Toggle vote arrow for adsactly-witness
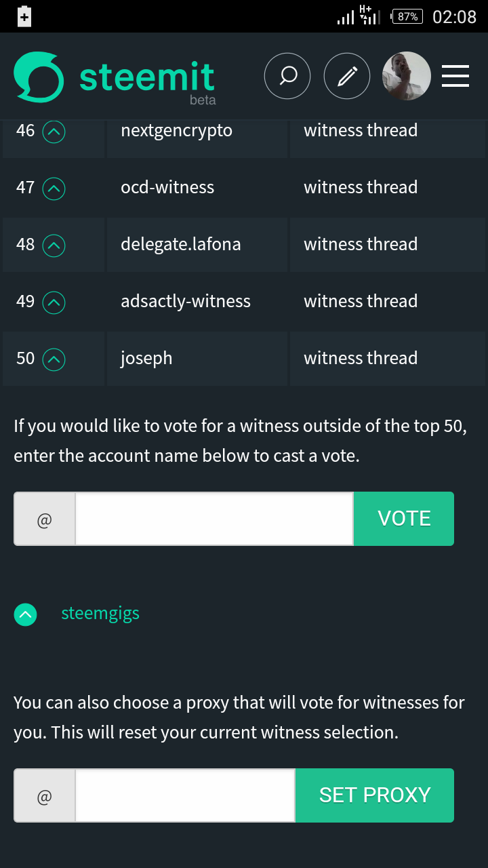The height and width of the screenshot is (868, 488). [54, 302]
